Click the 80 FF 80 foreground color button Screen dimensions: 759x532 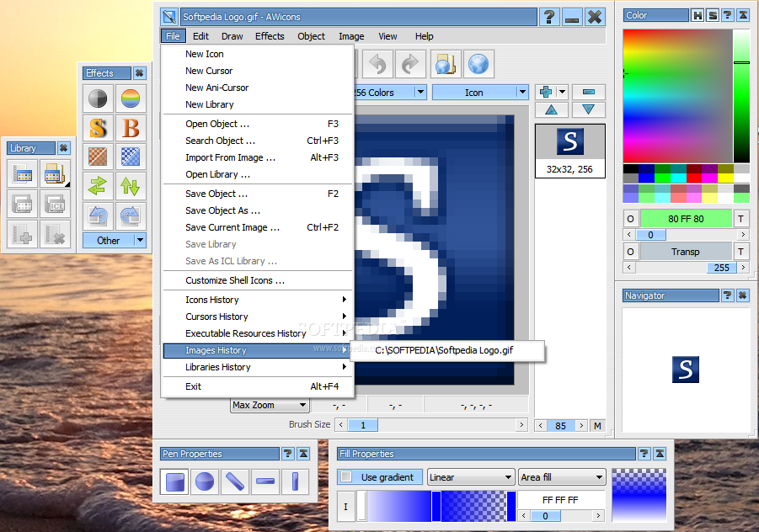click(x=686, y=219)
